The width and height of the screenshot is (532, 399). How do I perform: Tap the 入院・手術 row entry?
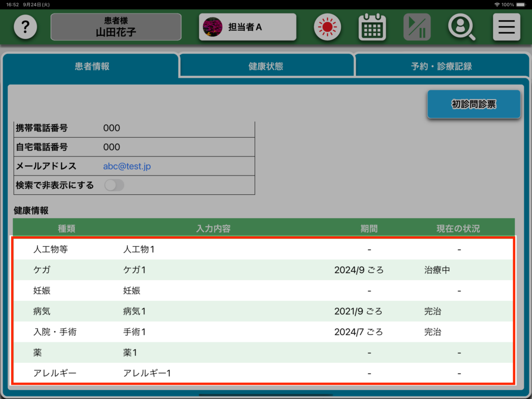tap(263, 332)
